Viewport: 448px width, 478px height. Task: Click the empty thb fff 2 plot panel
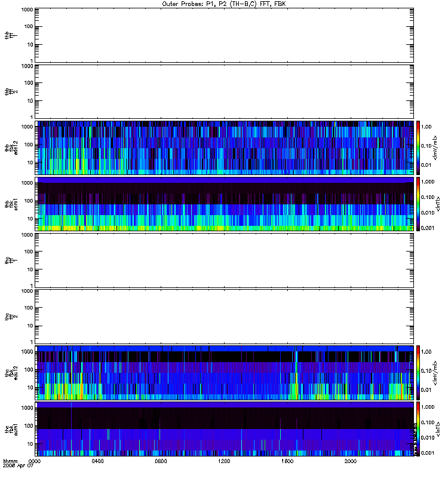[x=224, y=91]
